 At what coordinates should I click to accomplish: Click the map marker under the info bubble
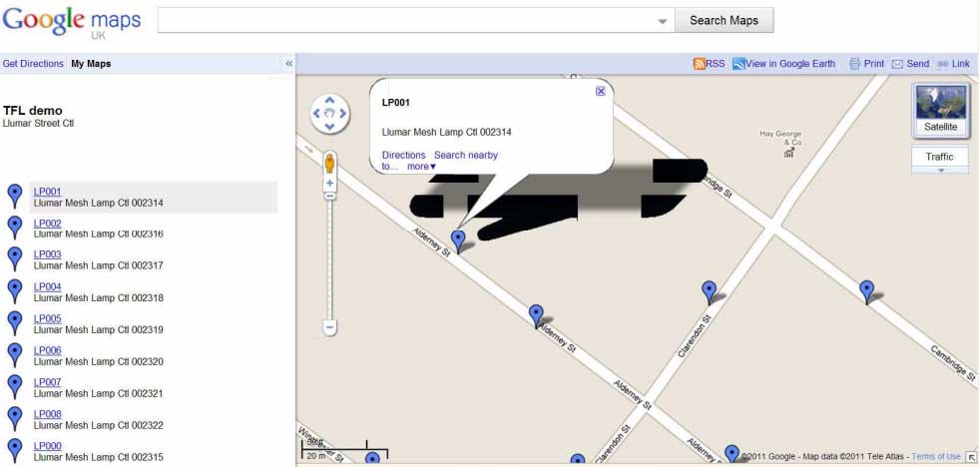pos(458,240)
